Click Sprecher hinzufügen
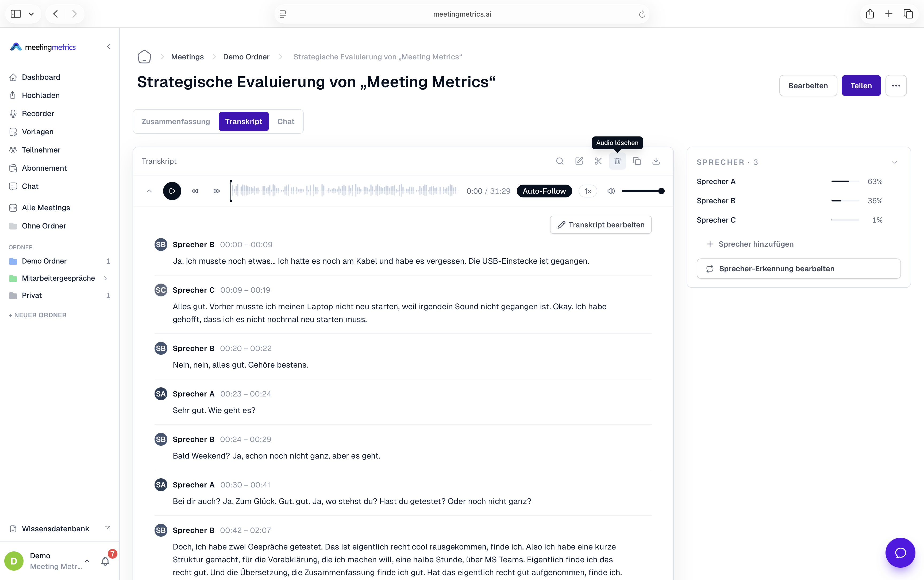This screenshot has width=924, height=580. [x=750, y=244]
